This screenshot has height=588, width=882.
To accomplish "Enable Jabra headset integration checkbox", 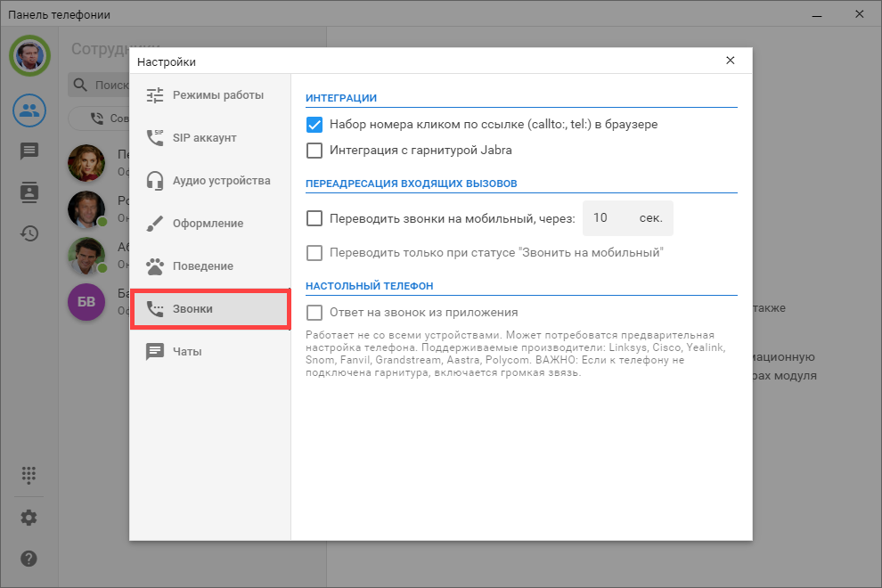I will coord(314,151).
